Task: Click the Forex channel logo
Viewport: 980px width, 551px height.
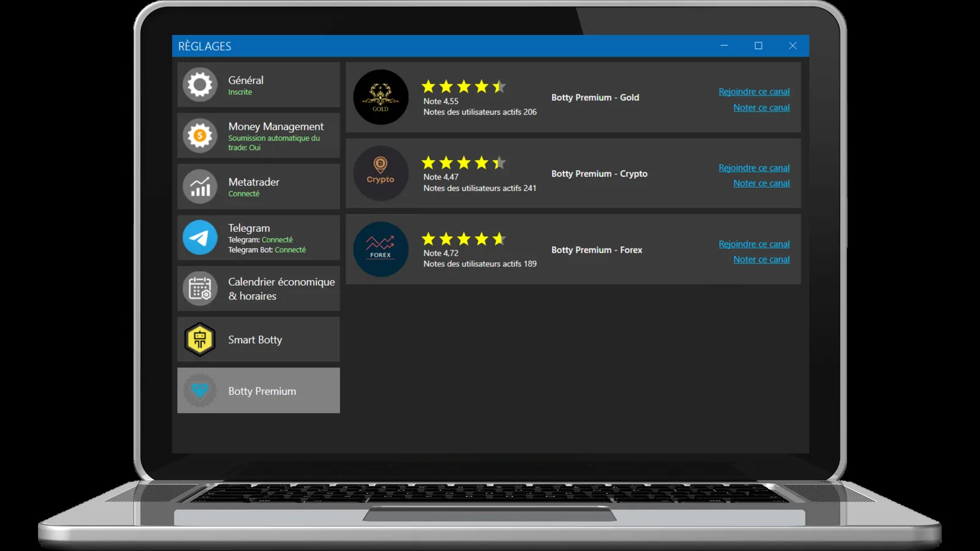Action: click(380, 249)
